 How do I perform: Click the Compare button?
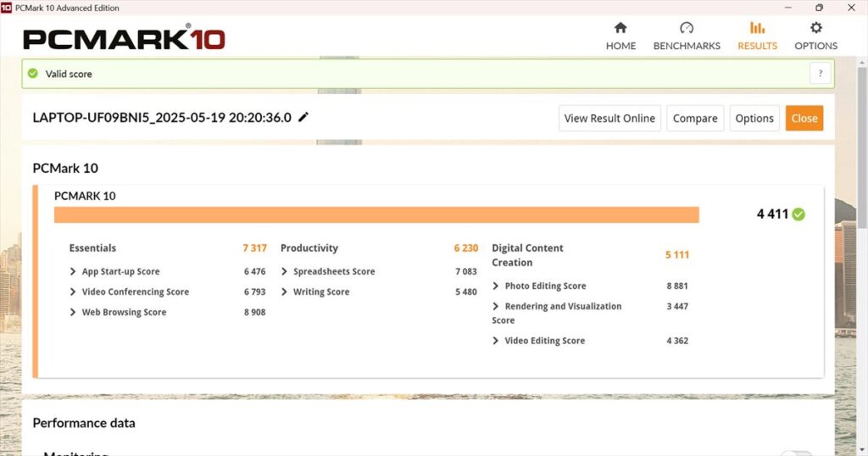coord(695,119)
